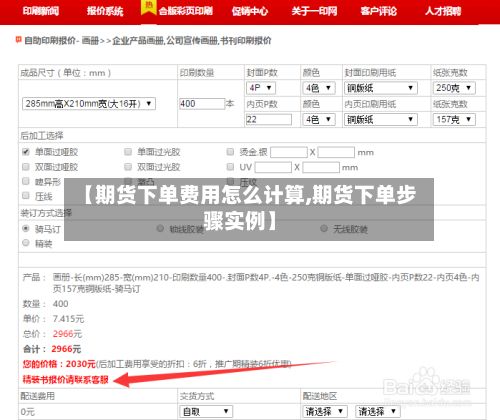Click the yellow 热 badge icon
500x420 pixels.
(149, 7)
